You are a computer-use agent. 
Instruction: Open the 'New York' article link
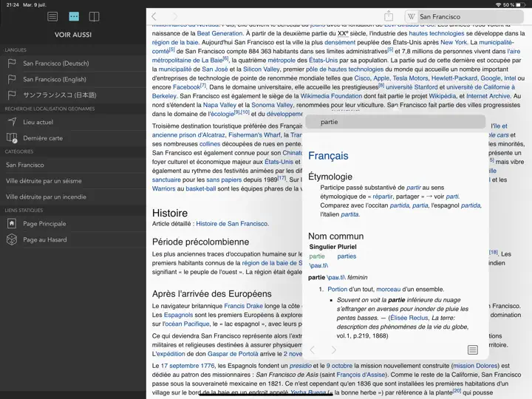click(x=454, y=42)
